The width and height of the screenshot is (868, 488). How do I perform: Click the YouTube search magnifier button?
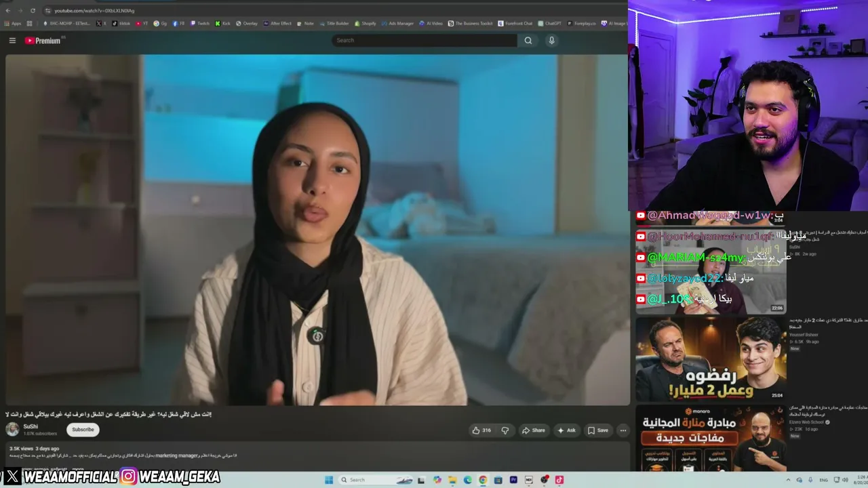click(x=528, y=41)
